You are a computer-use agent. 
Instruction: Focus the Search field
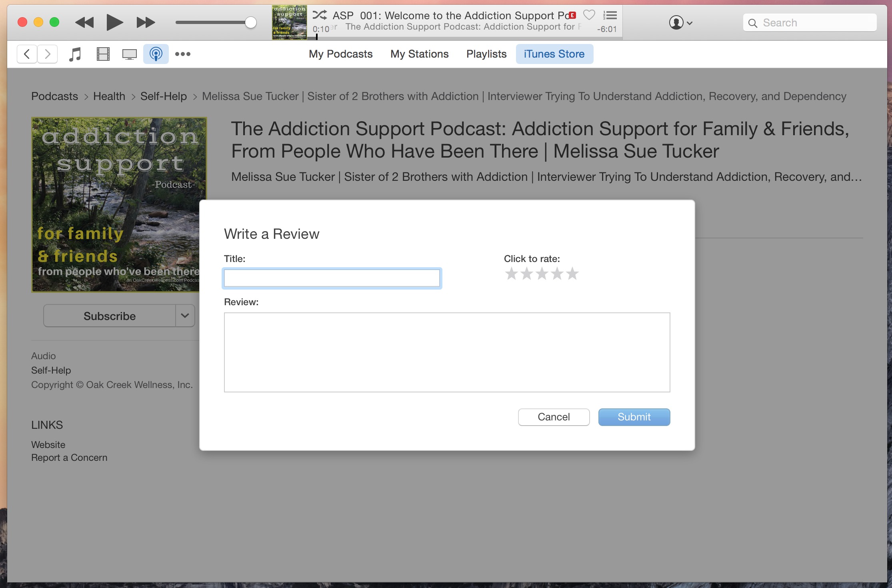pos(810,23)
